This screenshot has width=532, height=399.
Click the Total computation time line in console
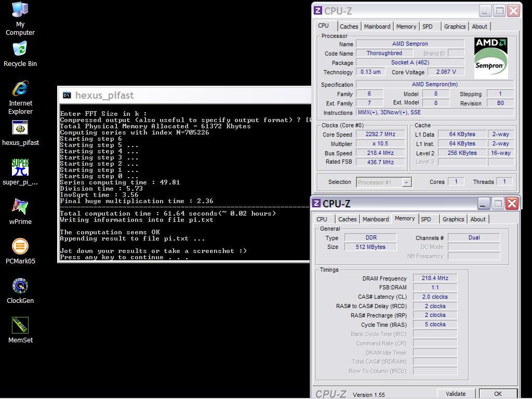168,214
